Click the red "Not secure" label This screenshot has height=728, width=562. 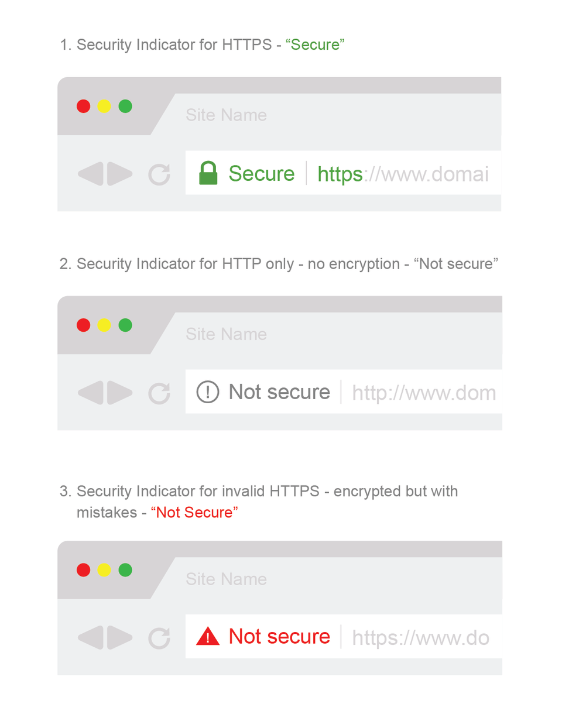pos(279,637)
